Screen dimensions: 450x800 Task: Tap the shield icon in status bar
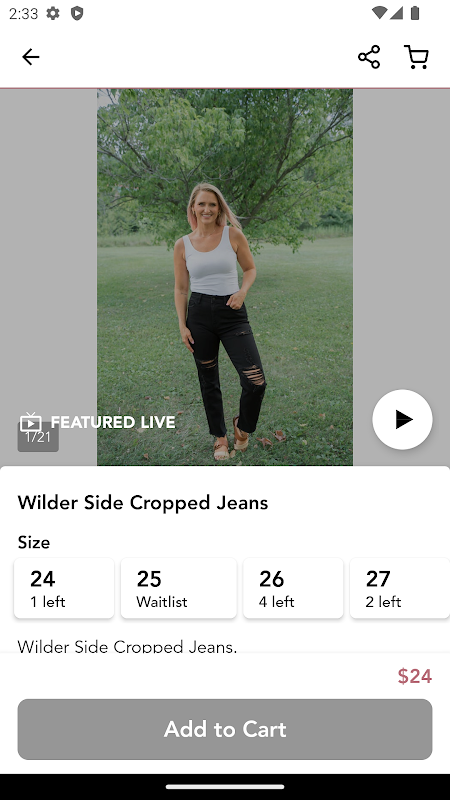click(77, 13)
